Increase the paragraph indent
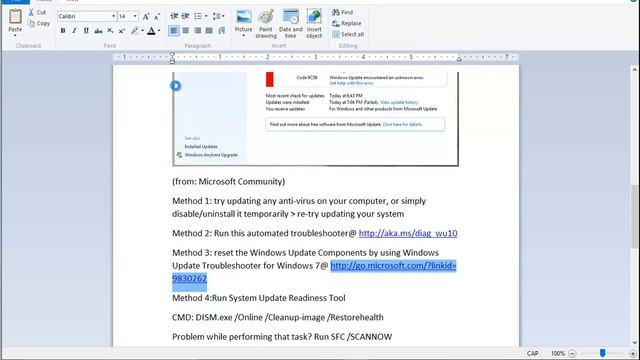The height and width of the screenshot is (360, 640). tap(185, 16)
